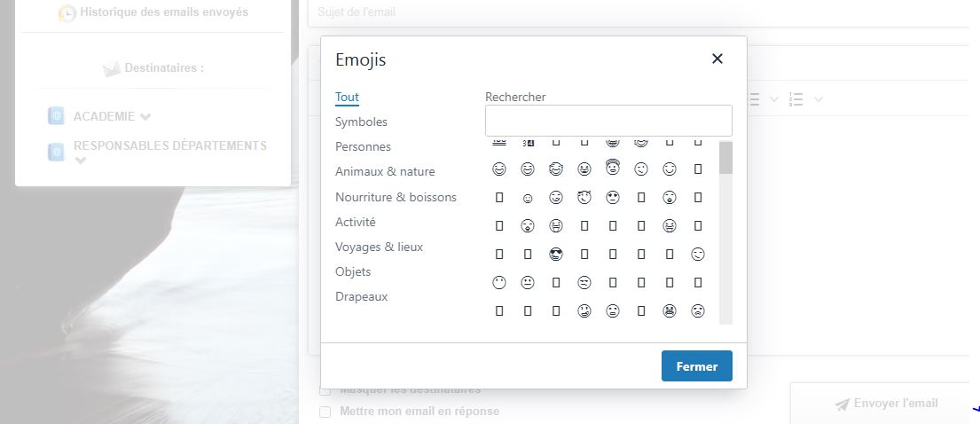Choose the neutral face emoji
The image size is (980, 424).
(x=528, y=283)
